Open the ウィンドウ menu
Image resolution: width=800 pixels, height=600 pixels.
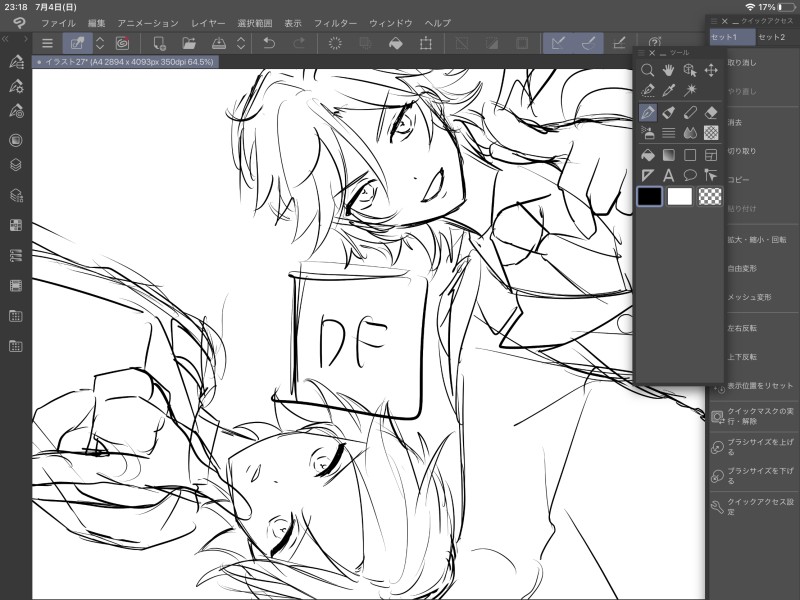[391, 23]
